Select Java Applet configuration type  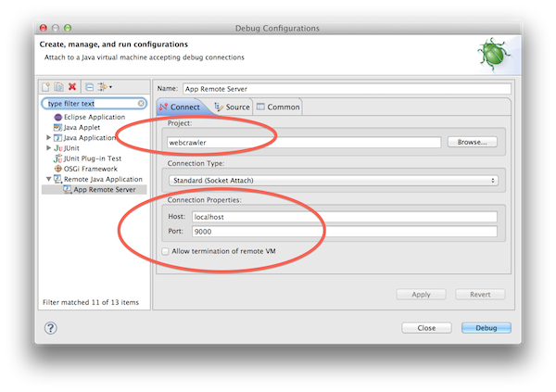(x=82, y=127)
